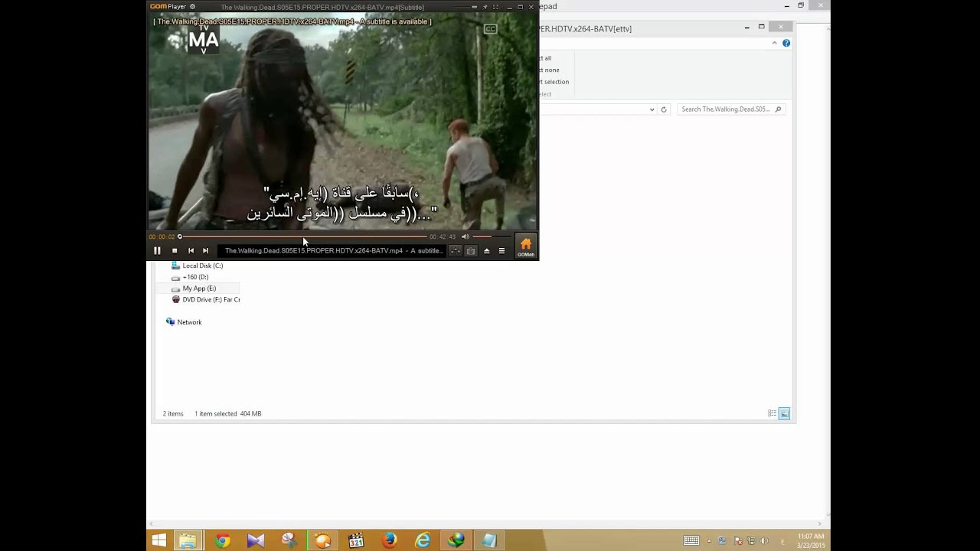Open the GOMlab home button
The width and height of the screenshot is (980, 551).
pyautogui.click(x=526, y=246)
